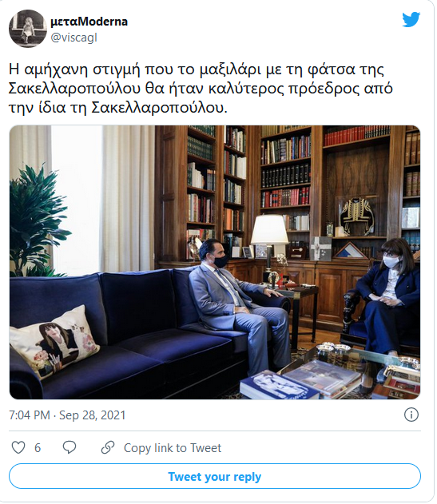Viewport: 437px width, 504px height.
Task: Click the like count number 6
Action: 38,448
